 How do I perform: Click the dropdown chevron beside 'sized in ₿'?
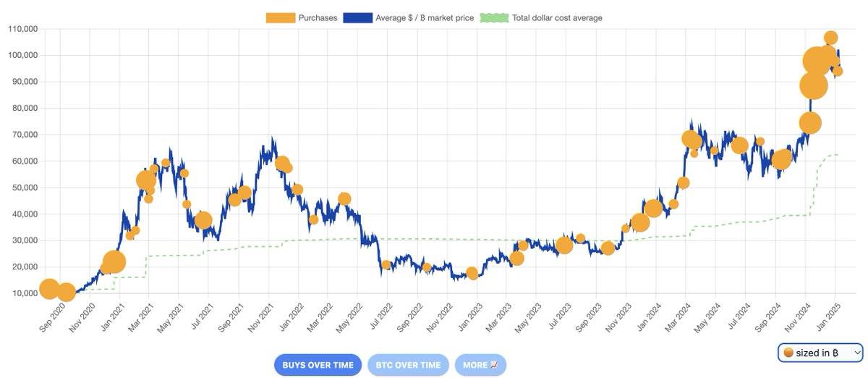click(856, 353)
